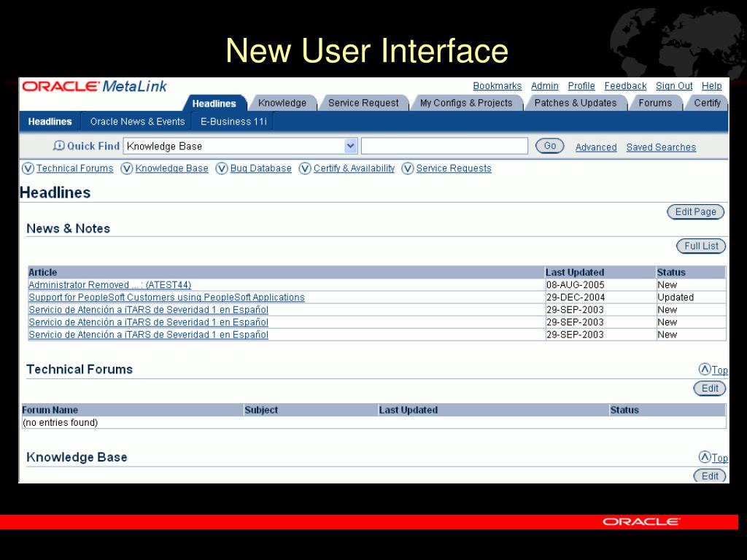Open the Feedback link

point(625,86)
